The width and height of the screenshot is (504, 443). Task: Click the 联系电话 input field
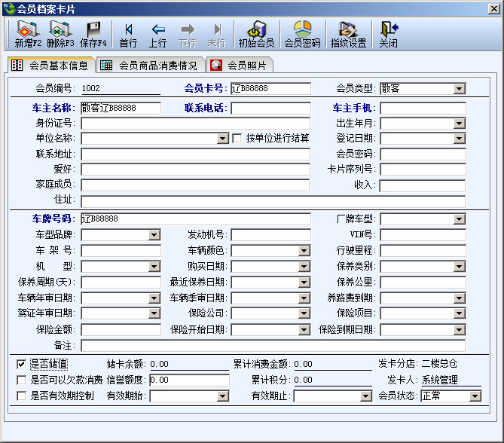point(270,108)
